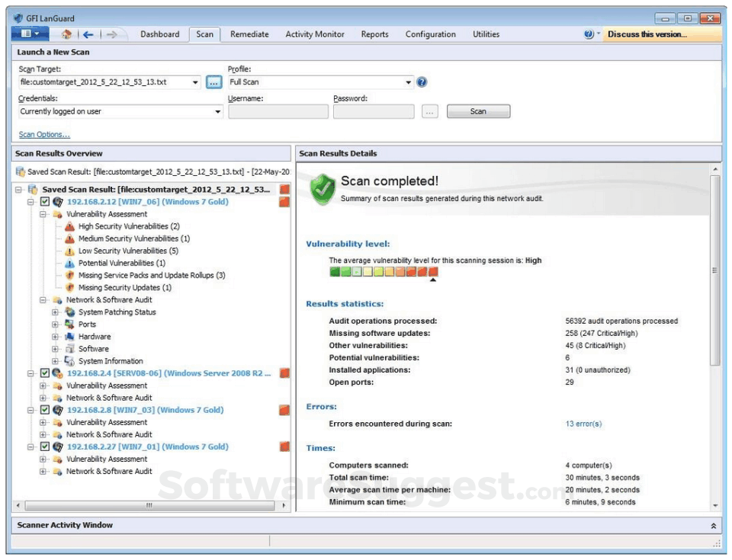The height and width of the screenshot is (560, 732).
Task: Click the Home icon in the toolbar
Action: point(66,34)
